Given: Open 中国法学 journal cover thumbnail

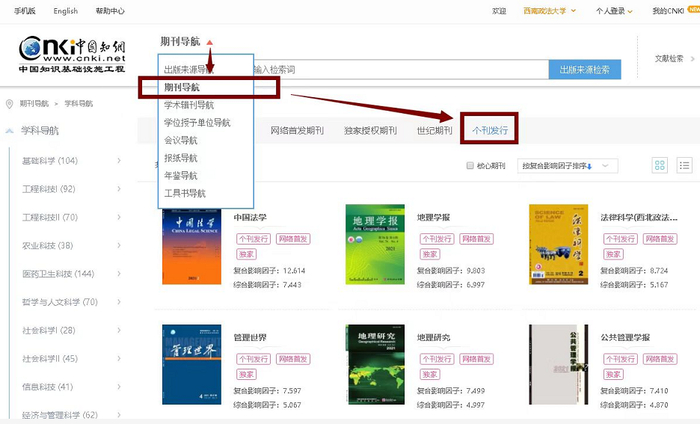Looking at the screenshot, I should pos(192,246).
